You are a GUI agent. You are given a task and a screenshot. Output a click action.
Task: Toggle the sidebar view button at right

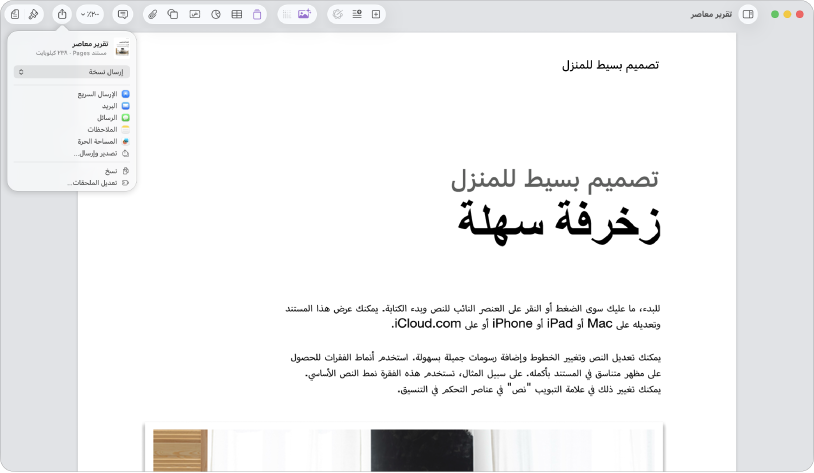[x=748, y=15]
